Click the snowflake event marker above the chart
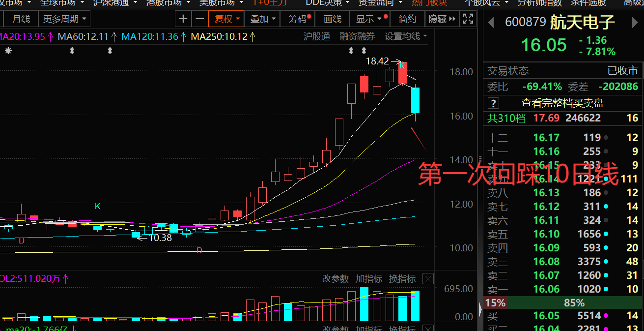The height and width of the screenshot is (331, 644). 8,50
